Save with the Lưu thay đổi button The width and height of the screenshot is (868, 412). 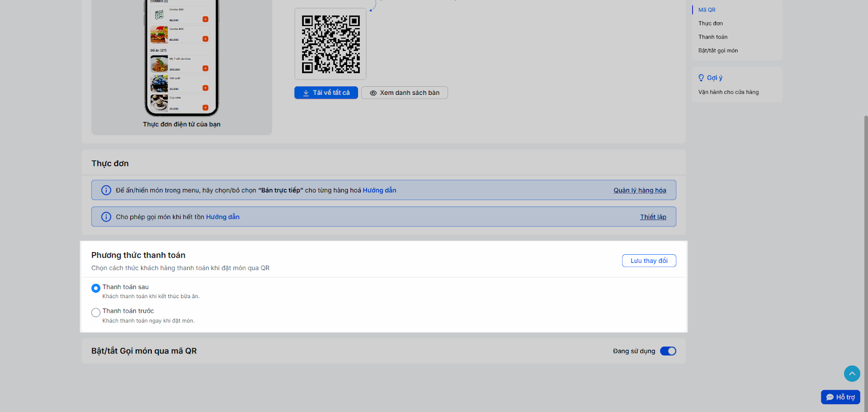click(x=649, y=261)
